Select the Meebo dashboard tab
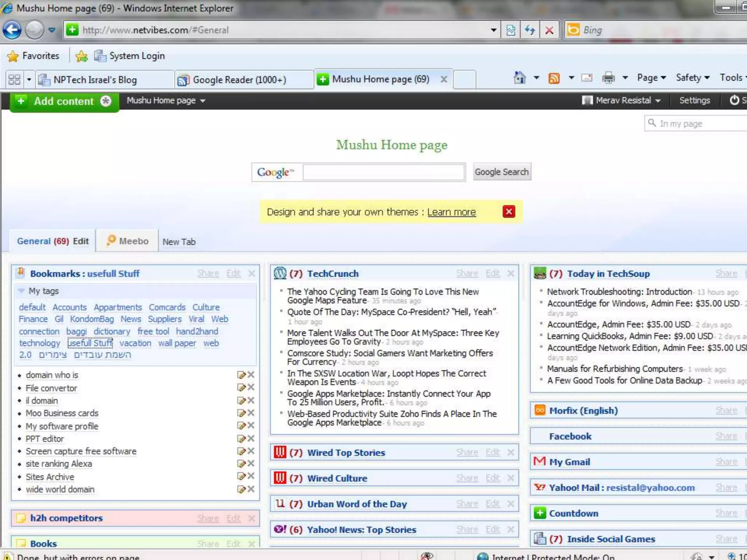This screenshot has height=560, width=747. tap(127, 241)
